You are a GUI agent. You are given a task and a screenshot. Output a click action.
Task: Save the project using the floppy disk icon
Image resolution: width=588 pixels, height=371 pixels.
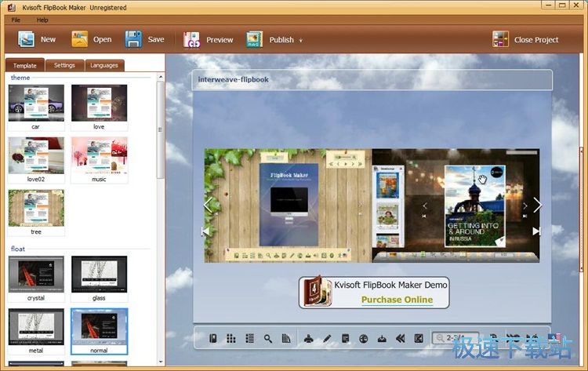[x=133, y=39]
